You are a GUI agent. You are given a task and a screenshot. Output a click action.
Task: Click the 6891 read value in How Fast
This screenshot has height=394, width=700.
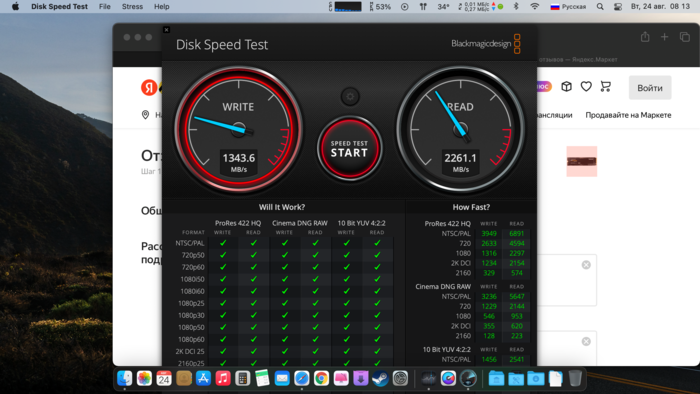(x=517, y=233)
